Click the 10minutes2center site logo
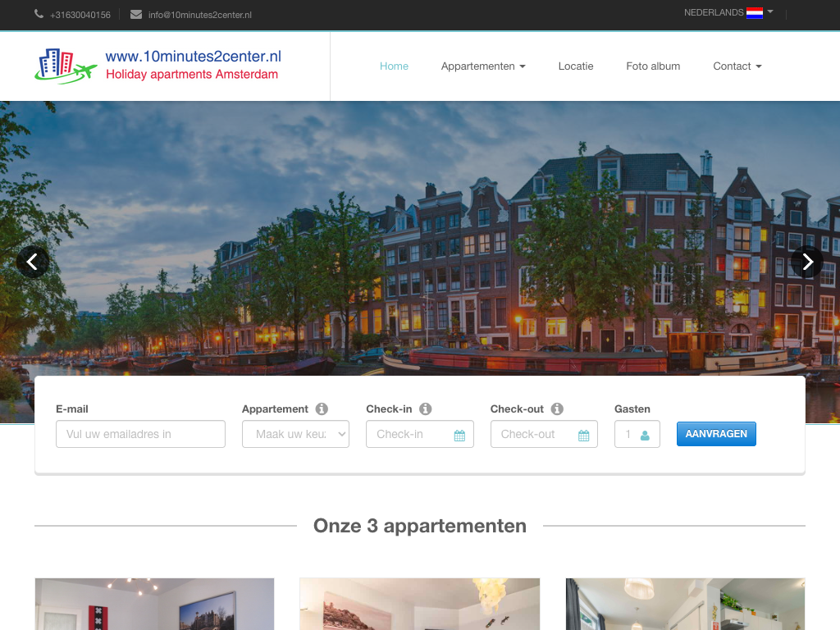This screenshot has height=630, width=840. click(x=158, y=66)
